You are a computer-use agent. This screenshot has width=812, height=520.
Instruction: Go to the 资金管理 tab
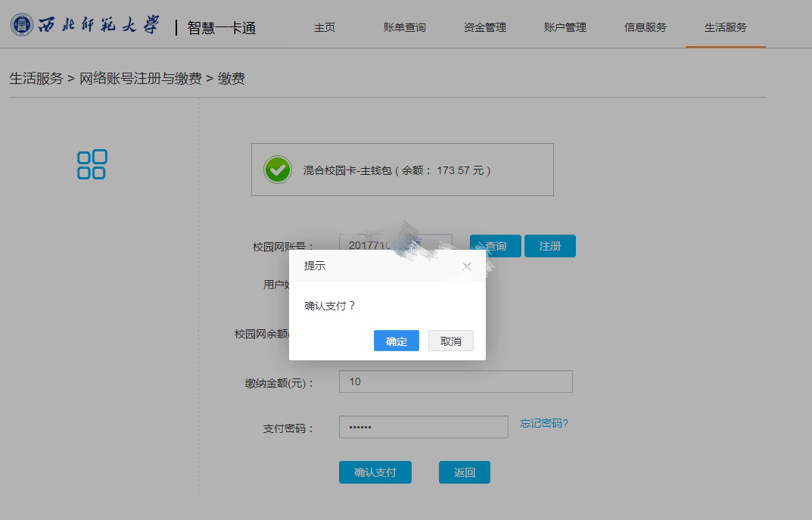(x=484, y=27)
